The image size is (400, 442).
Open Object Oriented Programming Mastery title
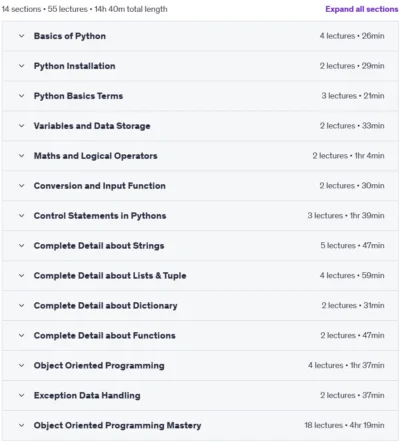(x=117, y=425)
